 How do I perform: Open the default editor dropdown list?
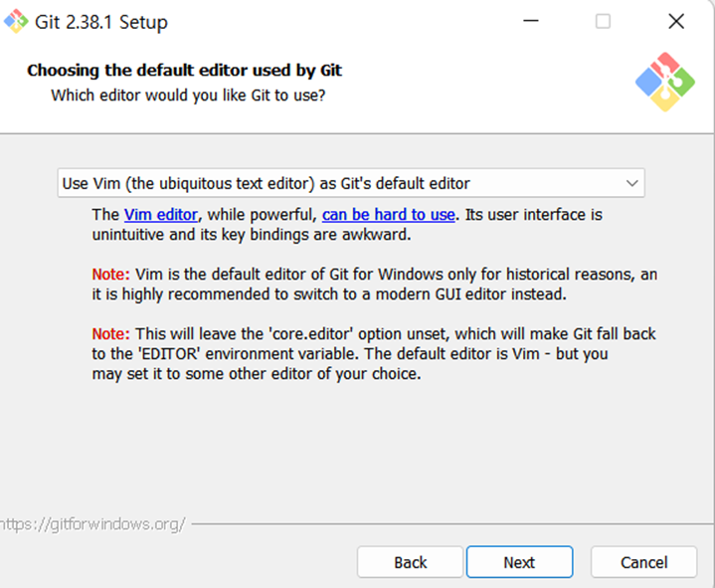tap(351, 183)
